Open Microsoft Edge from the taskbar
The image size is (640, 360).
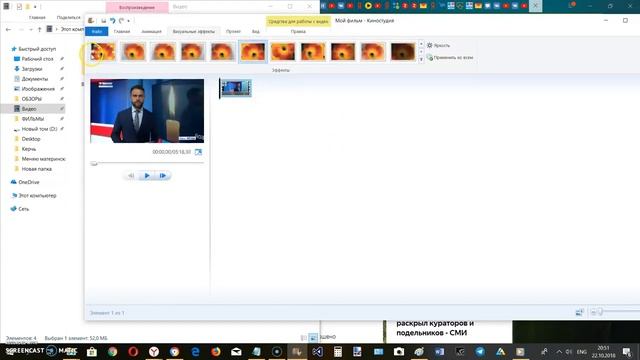(195, 351)
